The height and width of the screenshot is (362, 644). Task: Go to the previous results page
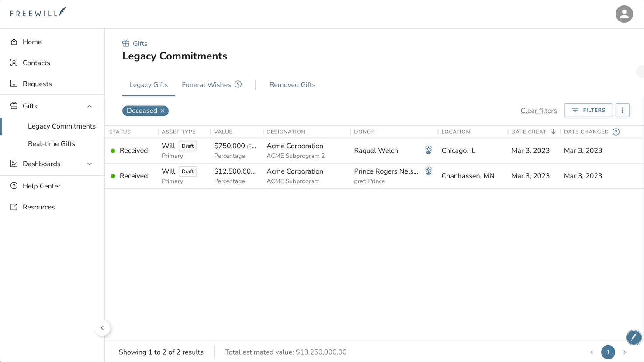(x=592, y=352)
